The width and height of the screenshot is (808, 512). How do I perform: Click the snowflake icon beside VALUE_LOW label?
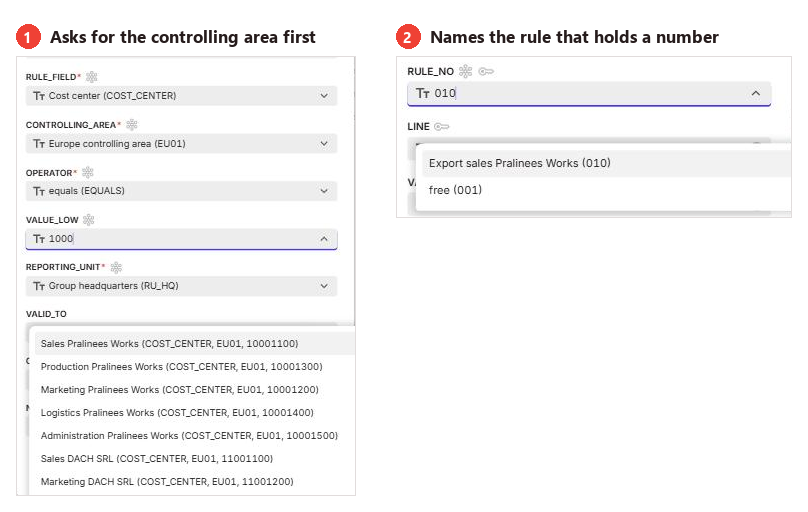pyautogui.click(x=89, y=220)
